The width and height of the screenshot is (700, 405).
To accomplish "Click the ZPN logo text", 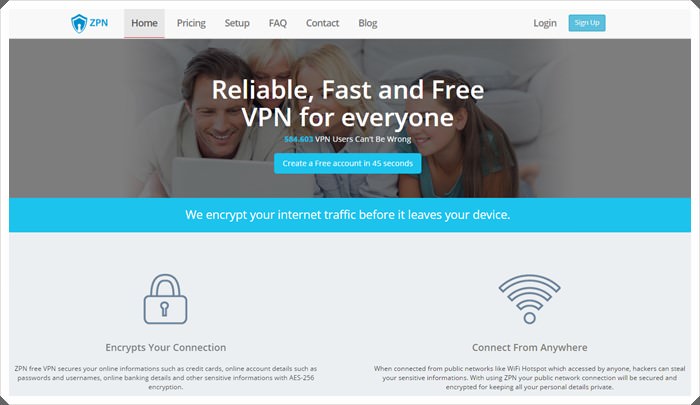I will pyautogui.click(x=99, y=23).
